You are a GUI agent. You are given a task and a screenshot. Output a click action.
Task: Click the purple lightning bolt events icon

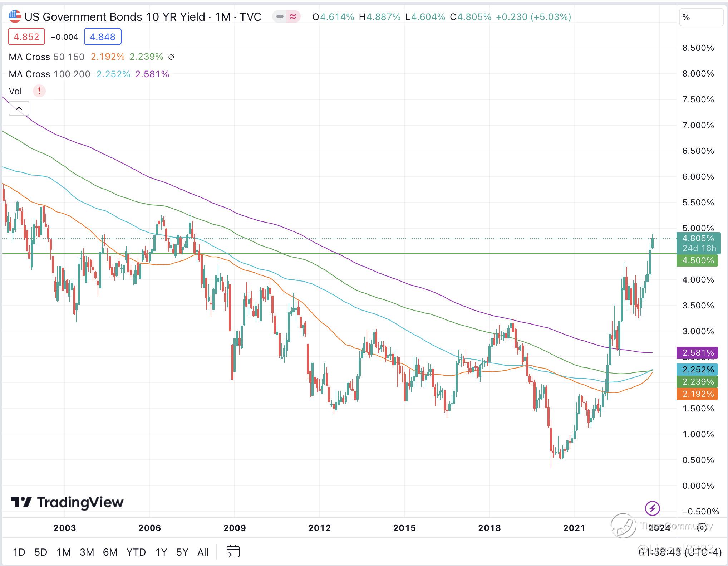[x=652, y=508]
